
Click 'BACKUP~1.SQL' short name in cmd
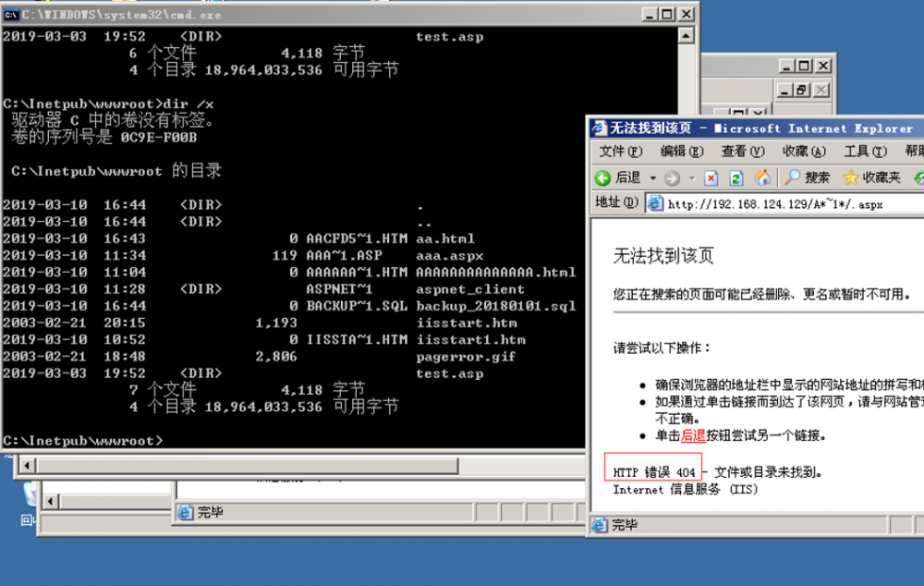click(357, 306)
